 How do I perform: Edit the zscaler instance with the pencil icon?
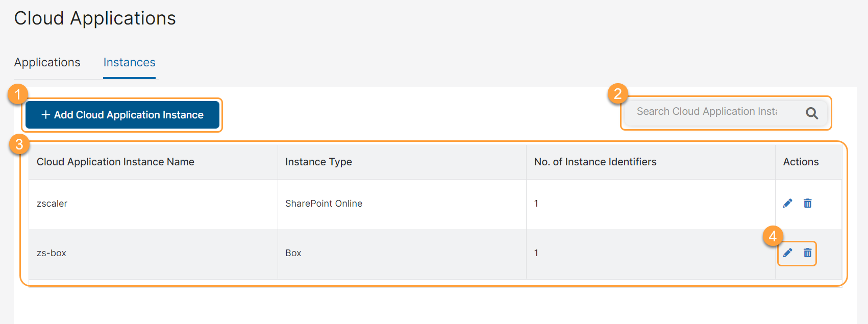click(787, 204)
